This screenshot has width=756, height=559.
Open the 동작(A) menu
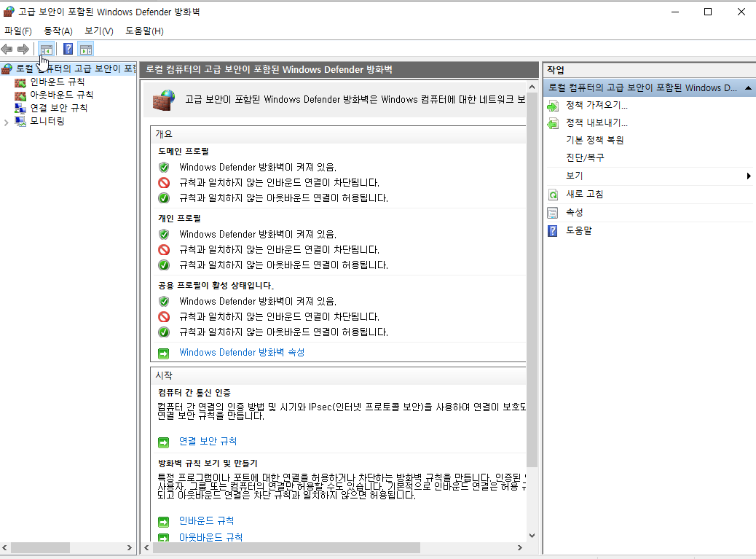(58, 31)
